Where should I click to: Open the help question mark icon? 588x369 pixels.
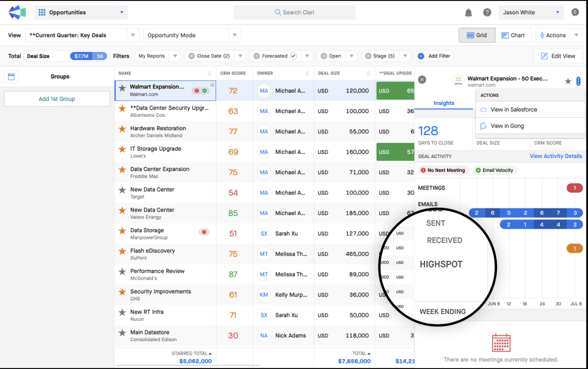click(x=487, y=12)
